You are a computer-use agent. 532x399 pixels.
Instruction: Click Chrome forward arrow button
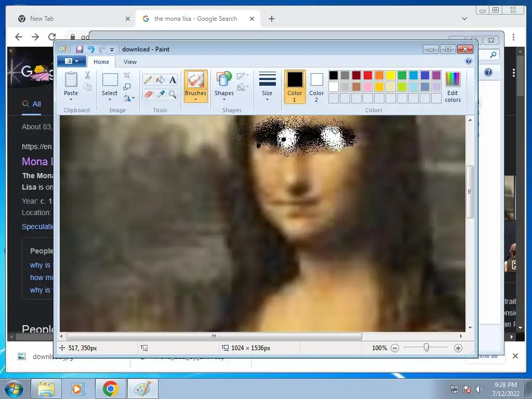click(35, 37)
